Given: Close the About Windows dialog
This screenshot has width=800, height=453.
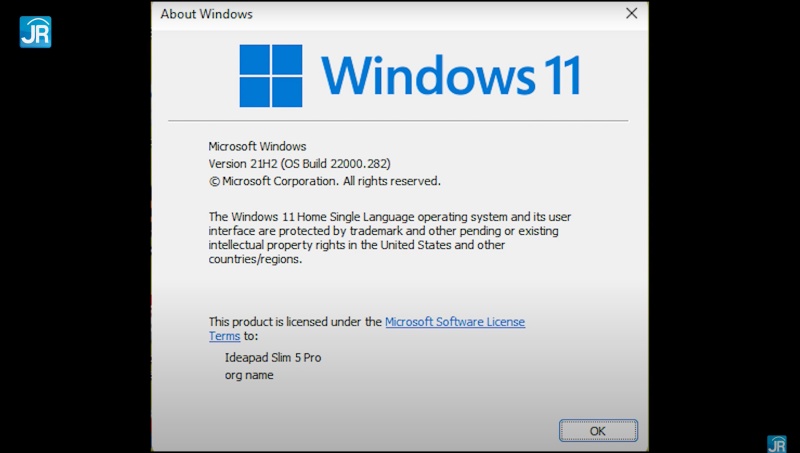Looking at the screenshot, I should (x=632, y=14).
